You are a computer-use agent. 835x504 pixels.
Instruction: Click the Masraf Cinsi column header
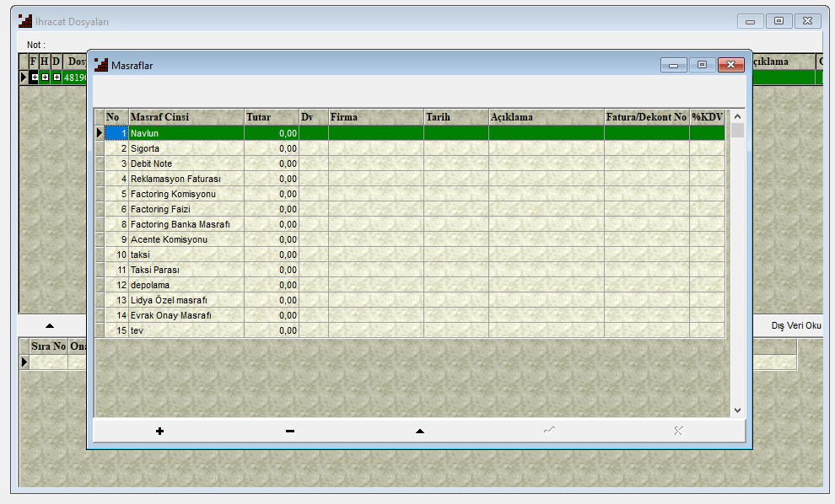[186, 117]
